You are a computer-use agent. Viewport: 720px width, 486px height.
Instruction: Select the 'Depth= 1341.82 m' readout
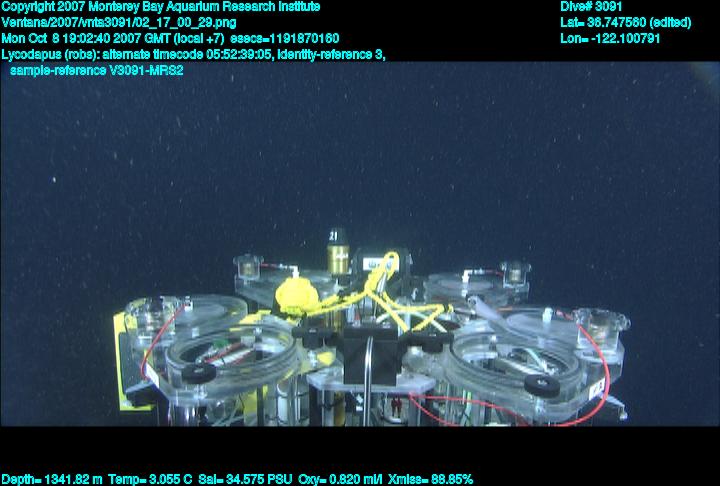click(x=52, y=480)
